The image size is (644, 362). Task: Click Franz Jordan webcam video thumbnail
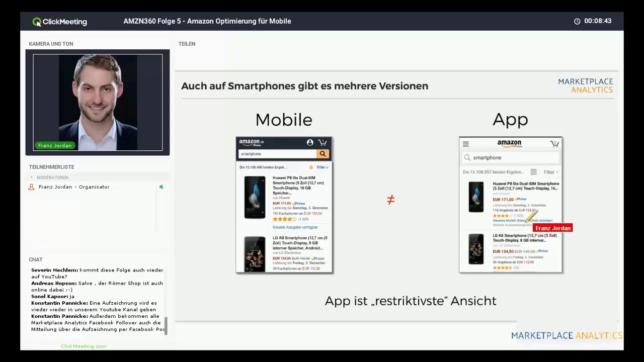[x=98, y=103]
